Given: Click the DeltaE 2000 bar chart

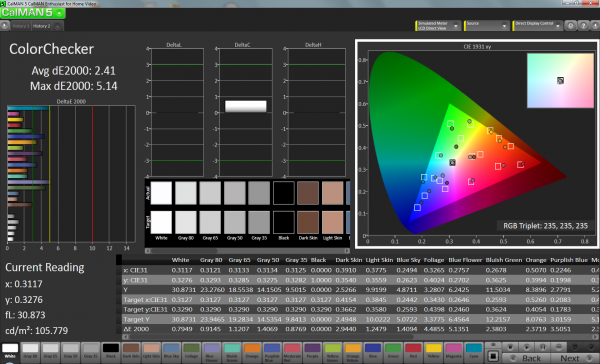Looking at the screenshot, I should (x=71, y=173).
